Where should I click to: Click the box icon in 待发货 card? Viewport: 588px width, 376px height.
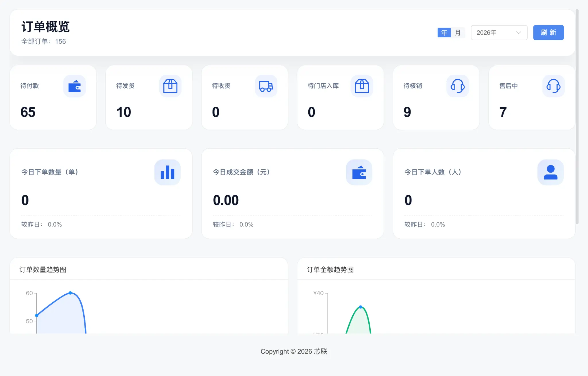coord(170,86)
